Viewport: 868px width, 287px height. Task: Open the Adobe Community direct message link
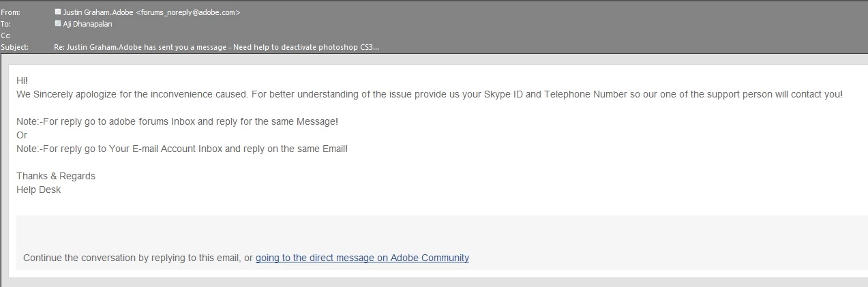[x=362, y=258]
